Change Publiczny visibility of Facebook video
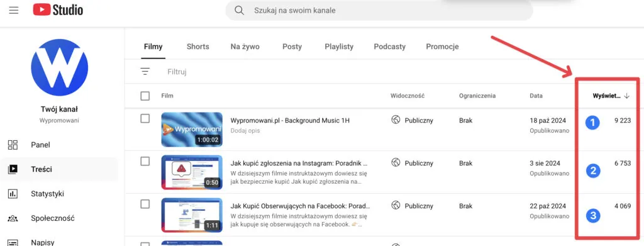644x246 pixels. point(419,206)
